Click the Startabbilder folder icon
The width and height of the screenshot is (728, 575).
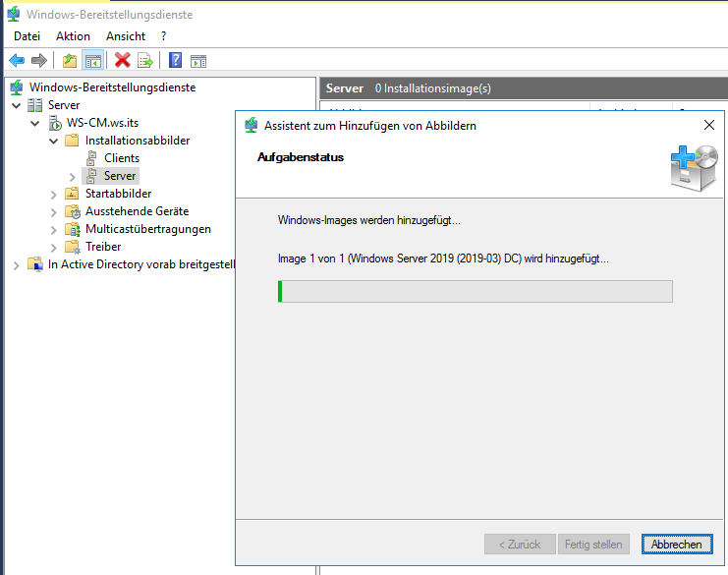[x=72, y=194]
